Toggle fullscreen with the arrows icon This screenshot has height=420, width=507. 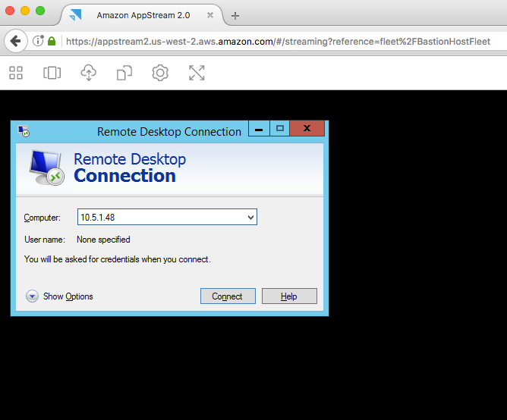point(197,73)
